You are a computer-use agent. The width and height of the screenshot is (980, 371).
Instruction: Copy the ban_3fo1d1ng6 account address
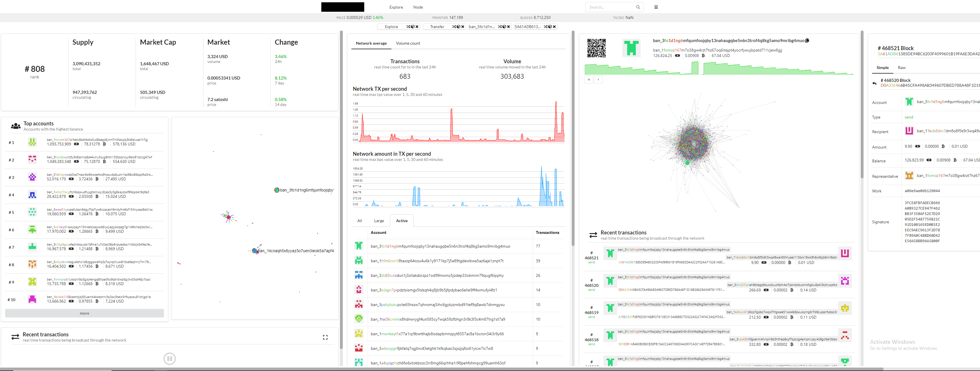point(807,40)
